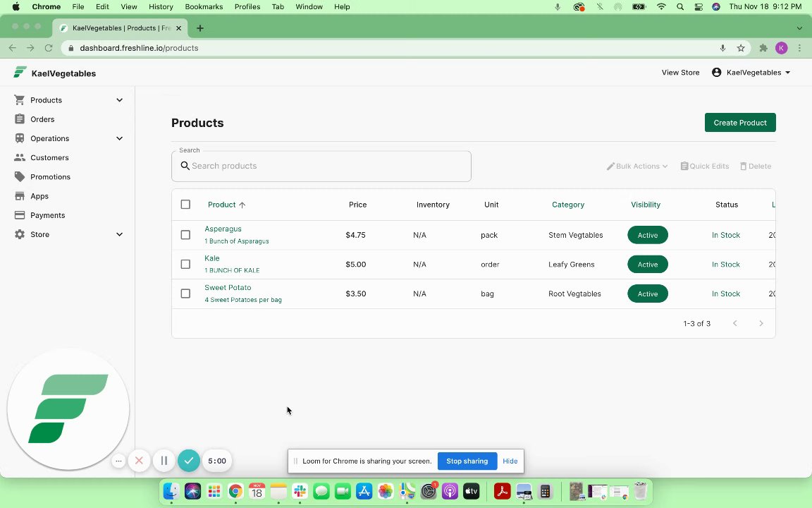Click the Loom camera bubble with Freshline logo

pyautogui.click(x=68, y=409)
